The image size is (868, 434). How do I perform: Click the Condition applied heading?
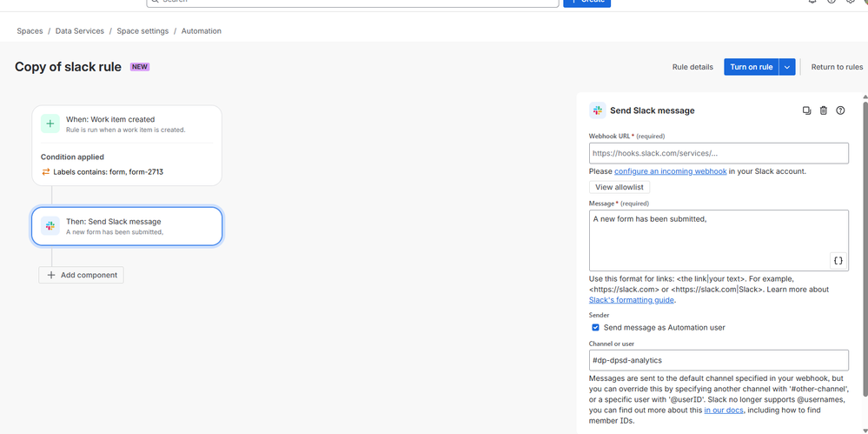(72, 157)
